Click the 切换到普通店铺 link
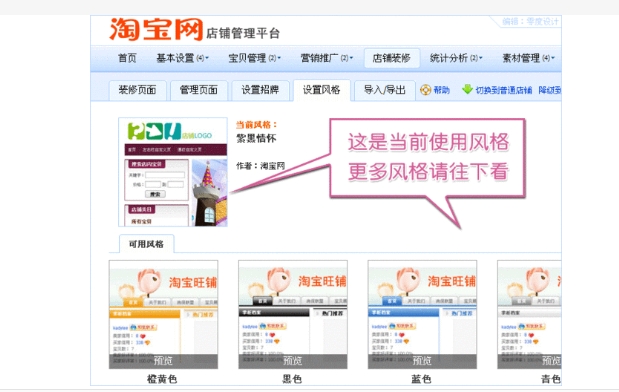This screenshot has height=392, width=619. pos(504,90)
